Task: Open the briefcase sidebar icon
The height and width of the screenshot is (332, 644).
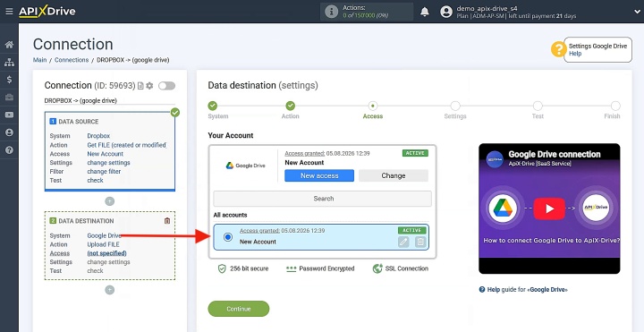Action: click(x=9, y=98)
